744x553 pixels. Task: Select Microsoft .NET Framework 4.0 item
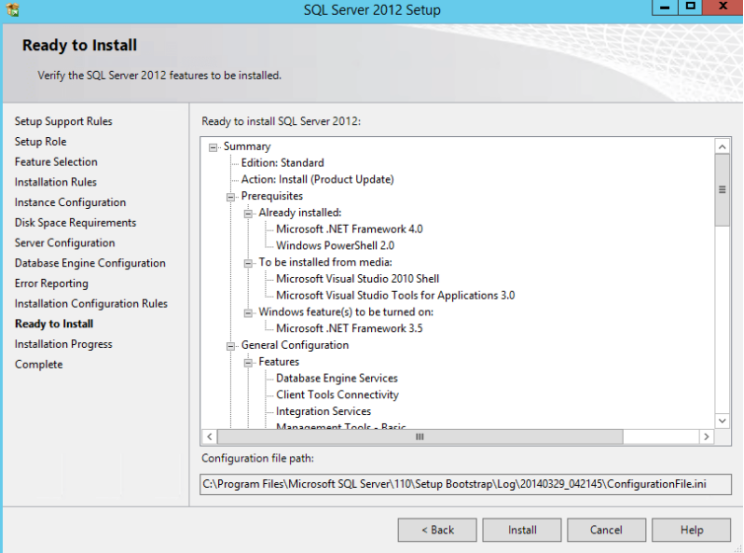coord(349,229)
